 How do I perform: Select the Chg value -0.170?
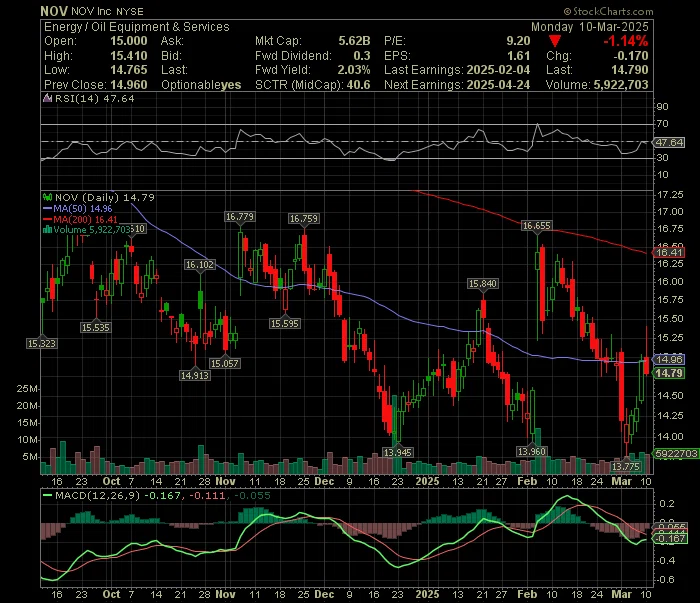tap(630, 56)
